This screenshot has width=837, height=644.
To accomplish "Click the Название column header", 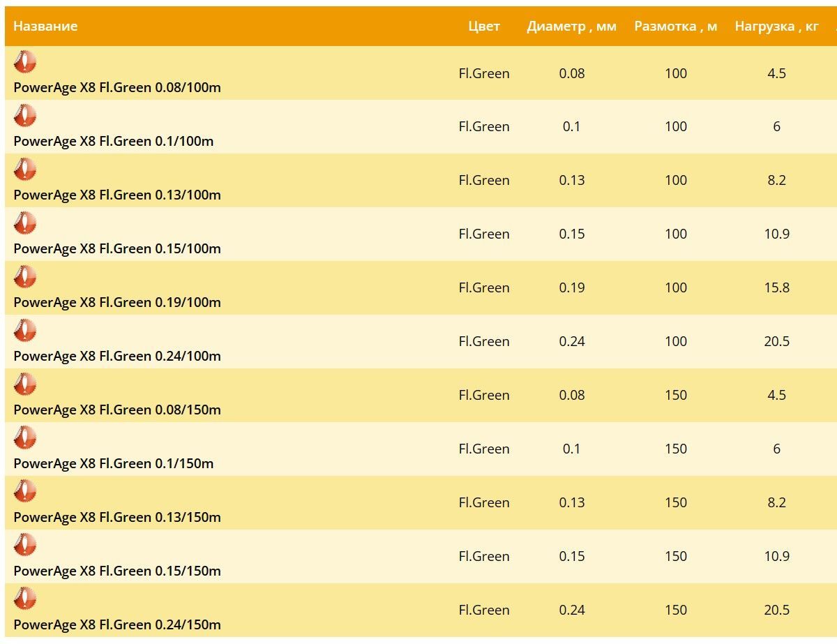I will [45, 27].
